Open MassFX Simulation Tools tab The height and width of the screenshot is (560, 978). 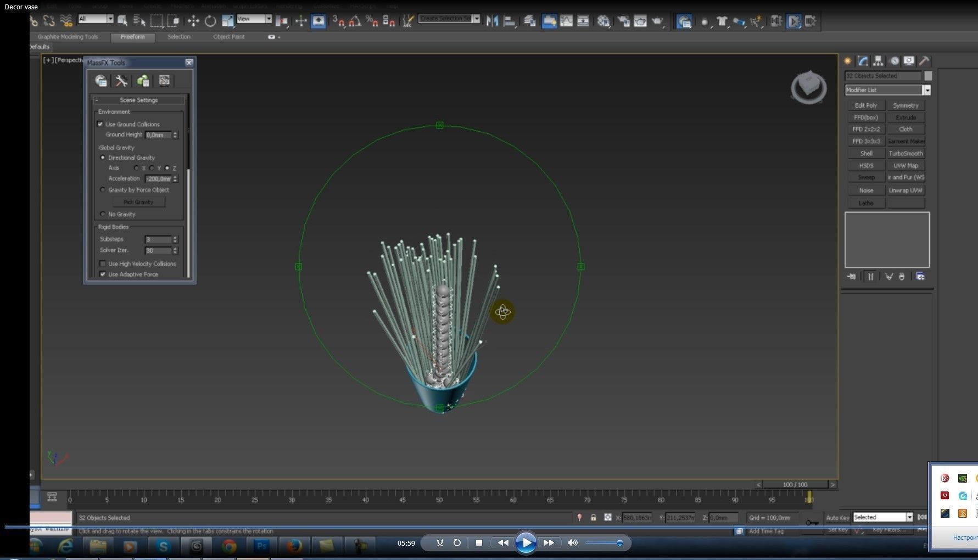point(122,81)
